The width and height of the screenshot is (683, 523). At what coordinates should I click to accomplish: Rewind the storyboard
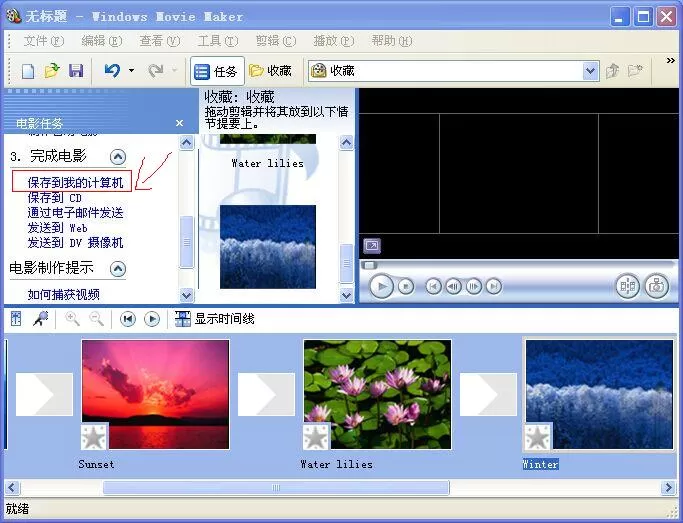pyautogui.click(x=128, y=319)
